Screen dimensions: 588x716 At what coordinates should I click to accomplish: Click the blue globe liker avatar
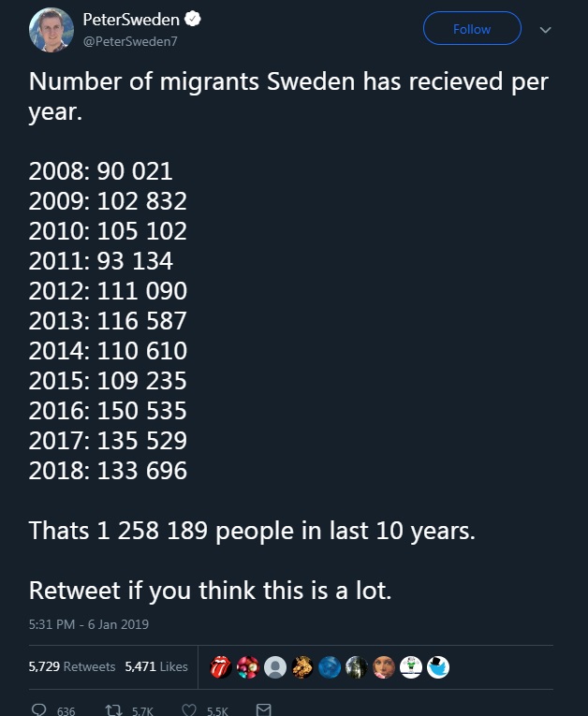point(330,667)
